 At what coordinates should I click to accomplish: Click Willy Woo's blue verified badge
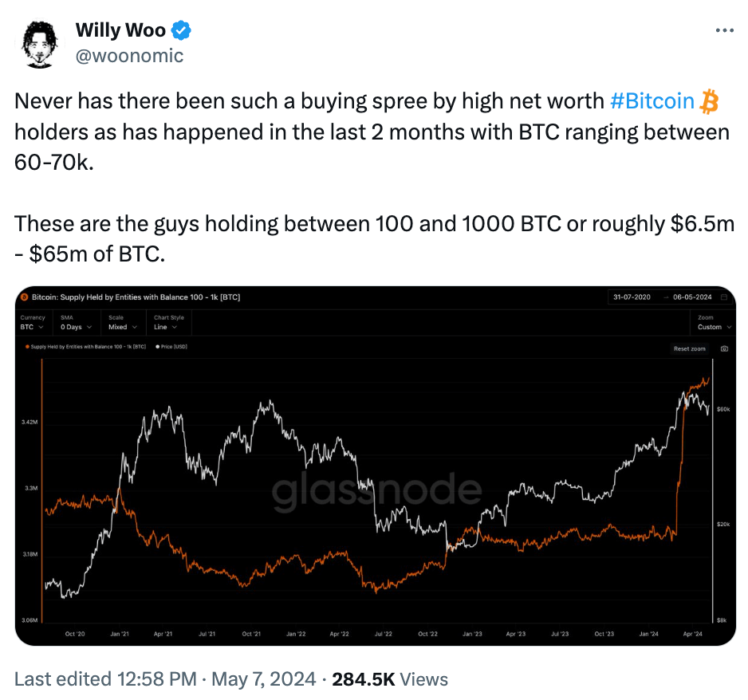click(x=183, y=29)
